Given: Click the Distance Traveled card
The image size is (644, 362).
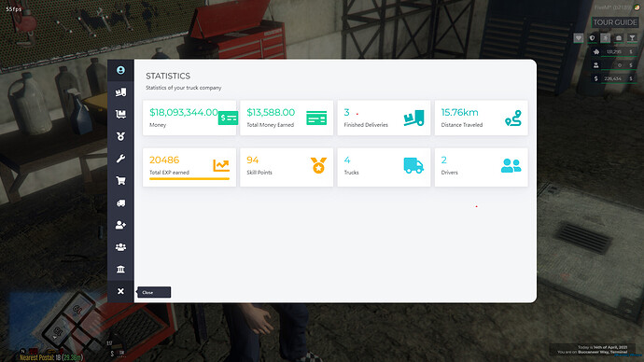Looking at the screenshot, I should point(482,118).
